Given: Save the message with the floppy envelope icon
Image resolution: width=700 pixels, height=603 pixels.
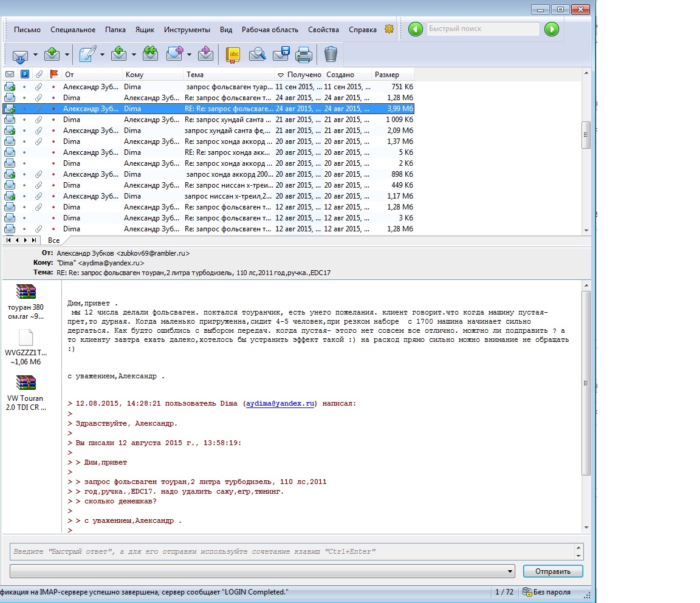Looking at the screenshot, I should pos(281,55).
